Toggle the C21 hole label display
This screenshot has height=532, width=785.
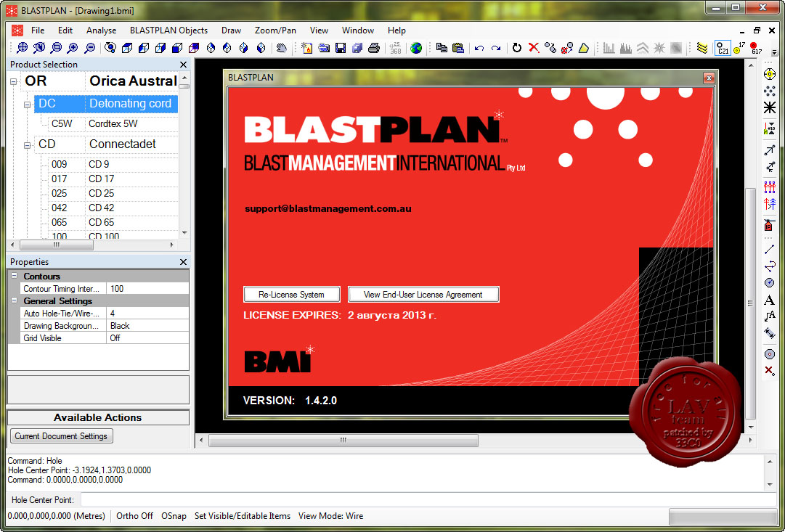(x=723, y=48)
